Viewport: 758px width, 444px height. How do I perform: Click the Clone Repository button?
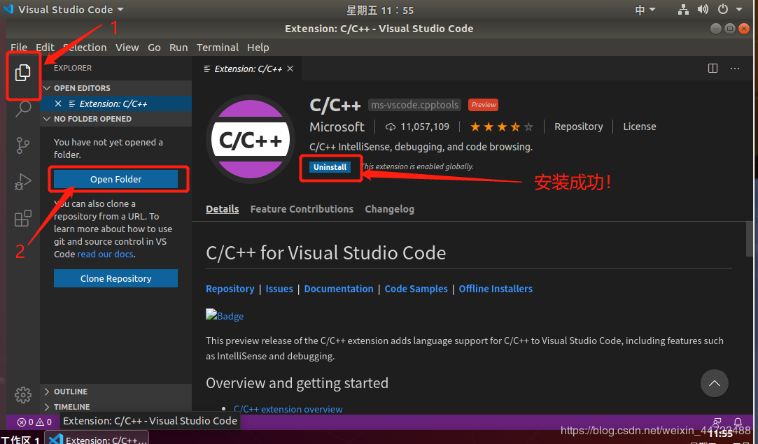coord(116,279)
